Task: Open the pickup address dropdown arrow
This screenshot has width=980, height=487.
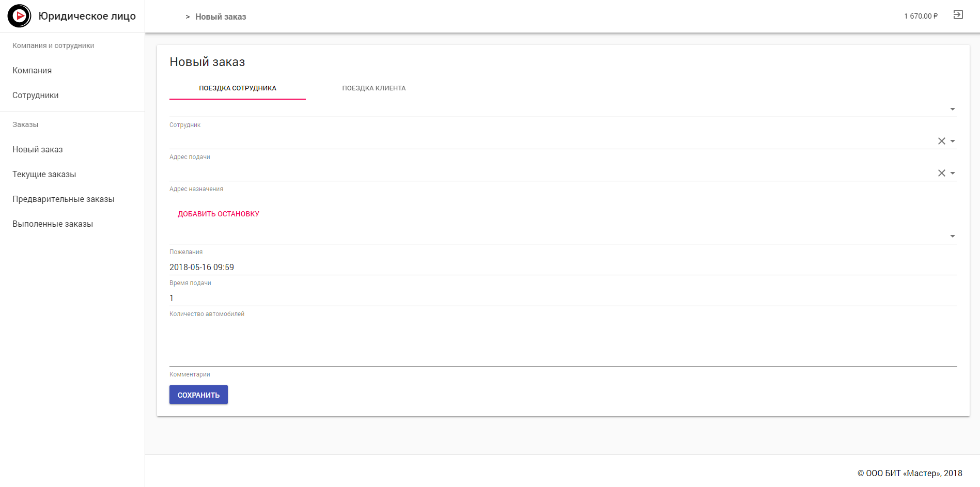Action: 953,141
